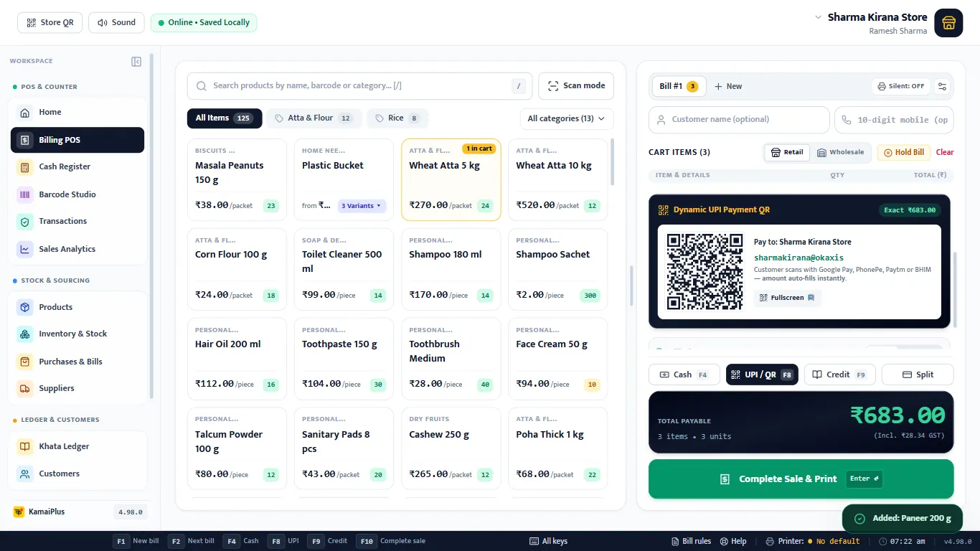This screenshot has width=980, height=551.
Task: Select the All Items filter tab
Action: tap(224, 118)
